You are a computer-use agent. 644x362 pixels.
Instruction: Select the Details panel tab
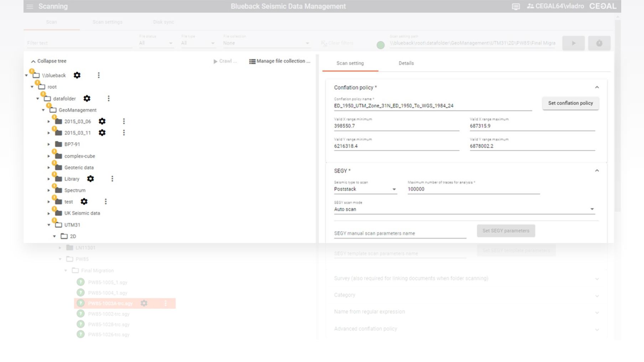[x=406, y=63]
